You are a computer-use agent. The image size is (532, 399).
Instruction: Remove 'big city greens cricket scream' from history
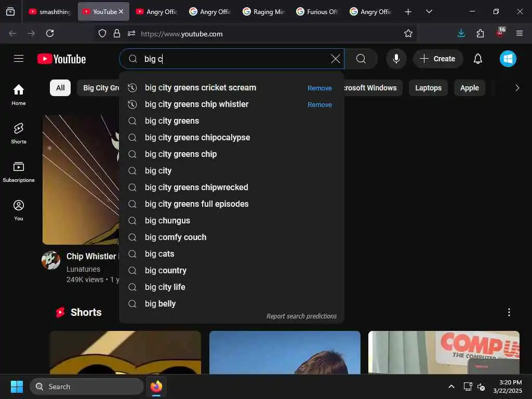coord(320,88)
